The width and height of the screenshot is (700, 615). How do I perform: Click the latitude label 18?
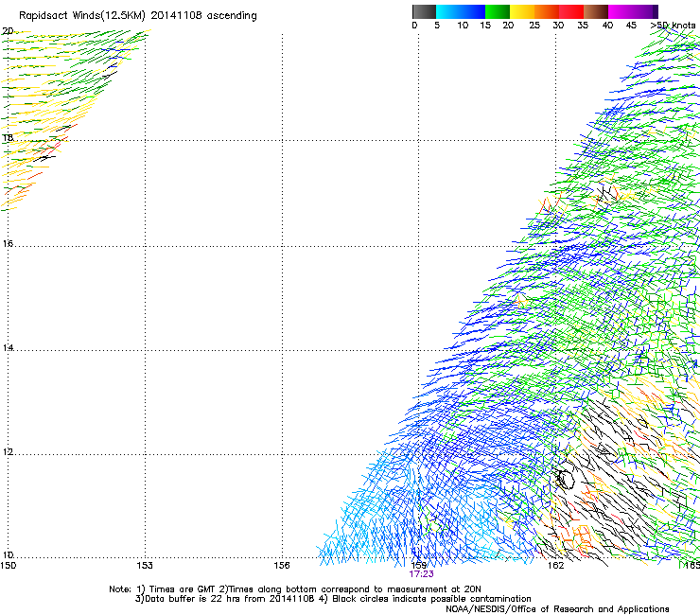(8, 137)
